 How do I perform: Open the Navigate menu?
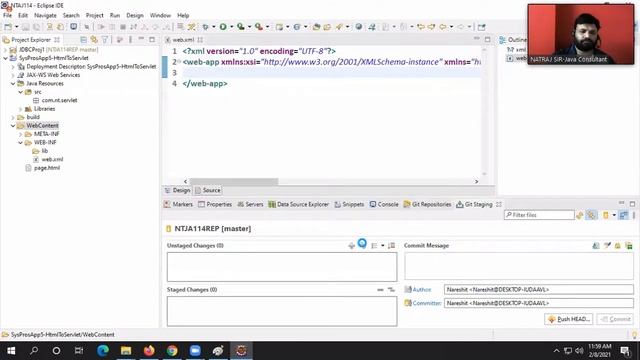click(x=45, y=15)
